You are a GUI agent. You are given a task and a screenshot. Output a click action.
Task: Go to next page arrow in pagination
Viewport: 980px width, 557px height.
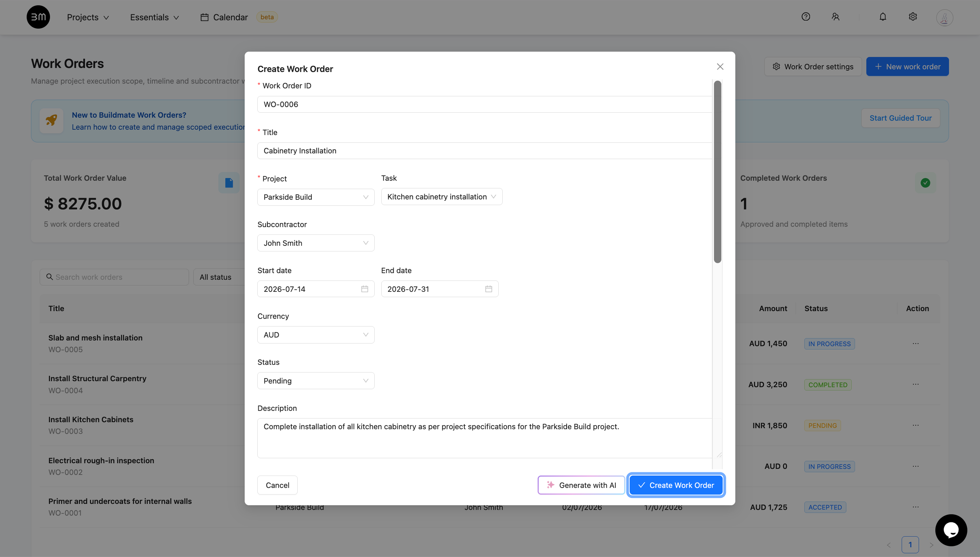pyautogui.click(x=931, y=545)
